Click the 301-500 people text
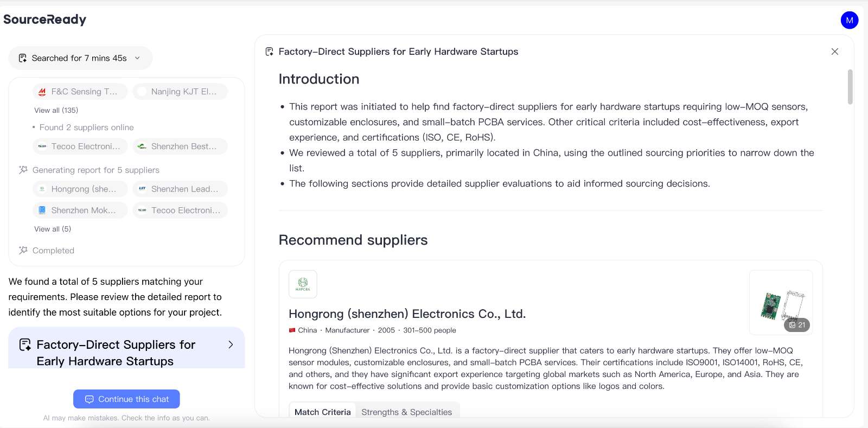 [x=430, y=330]
